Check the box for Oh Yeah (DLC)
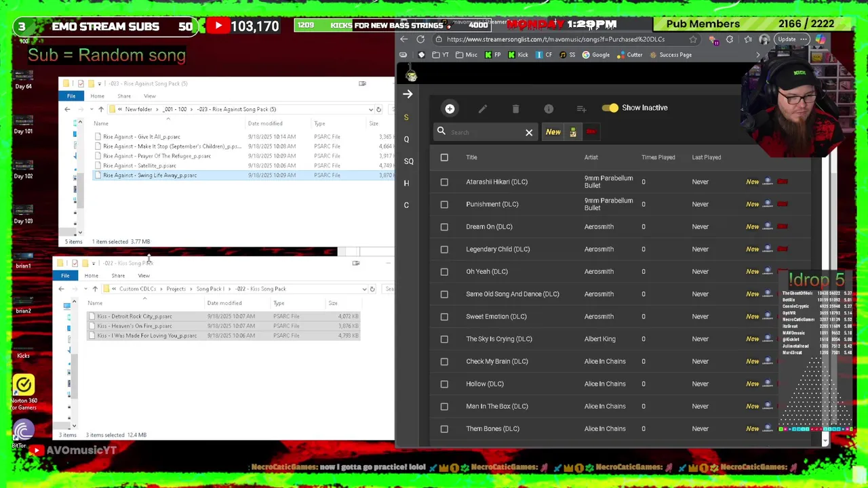868x488 pixels. (444, 271)
